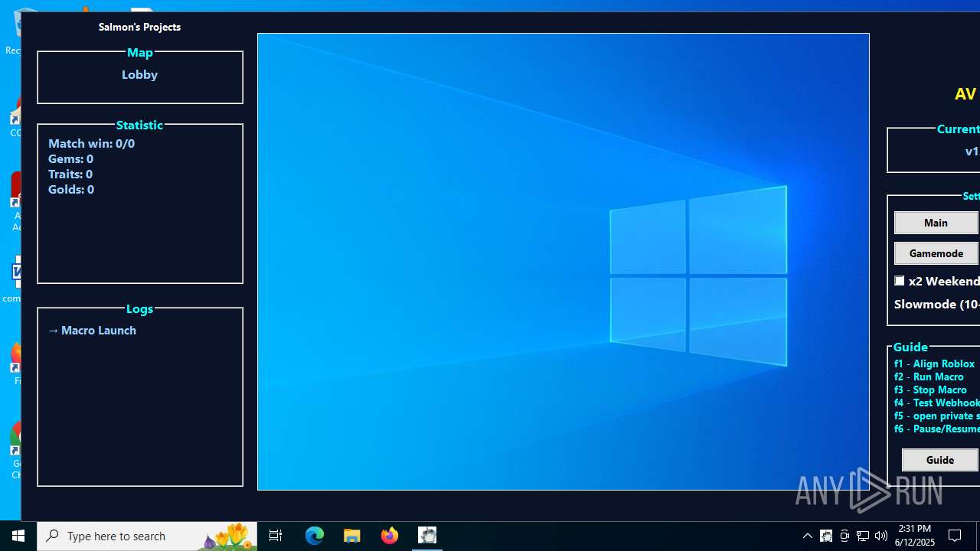Click the Slowmode setting label
The height and width of the screenshot is (551, 980).
pyautogui.click(x=937, y=304)
